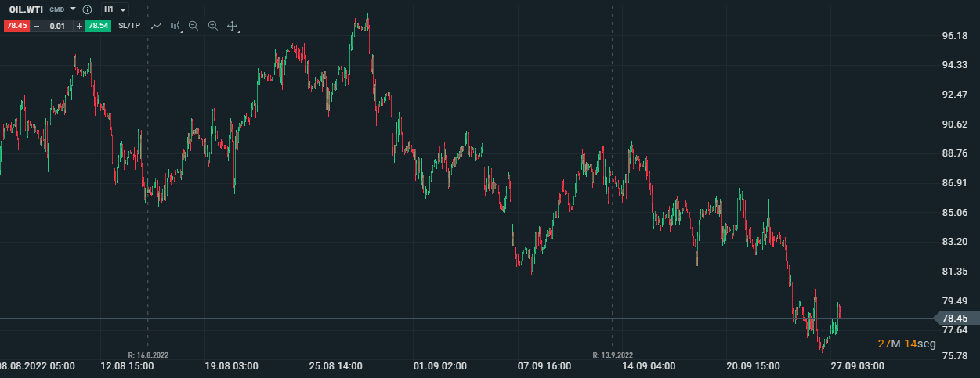The image size is (980, 378).
Task: Click the R: 13.9.2022 rollover marker
Action: click(613, 355)
